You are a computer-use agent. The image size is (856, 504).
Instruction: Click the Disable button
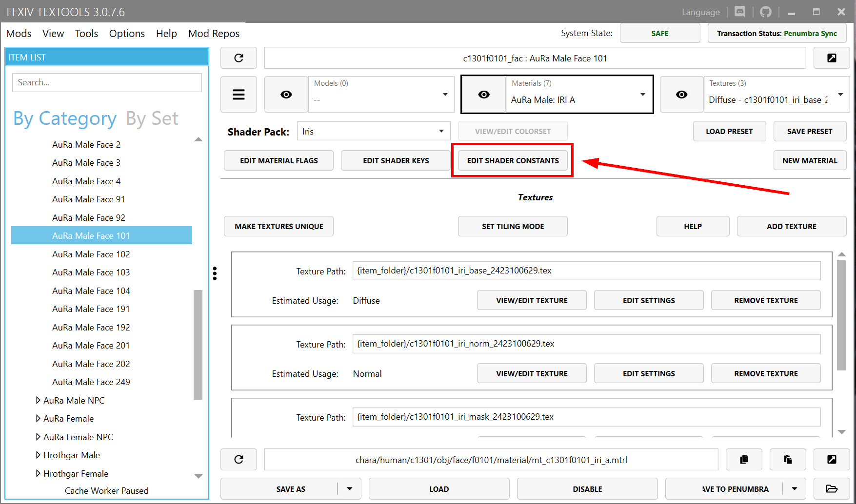587,489
